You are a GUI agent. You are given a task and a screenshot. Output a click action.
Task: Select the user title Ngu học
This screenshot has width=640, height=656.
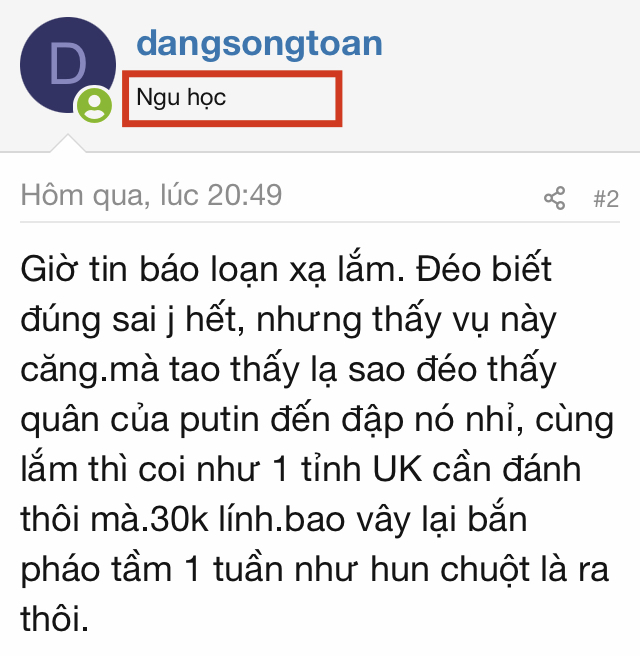point(181,98)
